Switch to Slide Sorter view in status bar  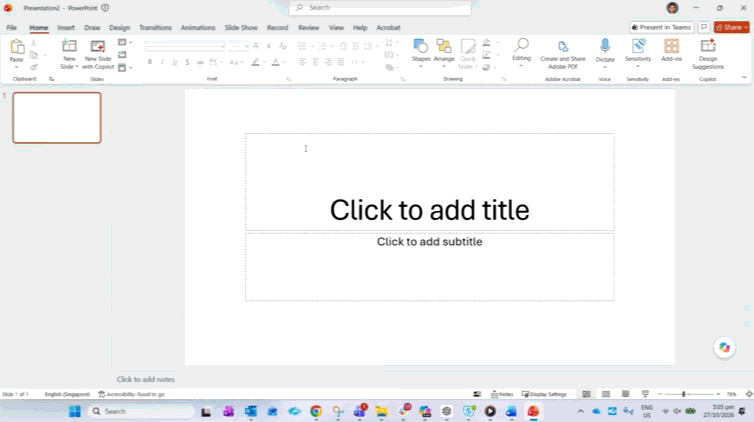click(606, 394)
